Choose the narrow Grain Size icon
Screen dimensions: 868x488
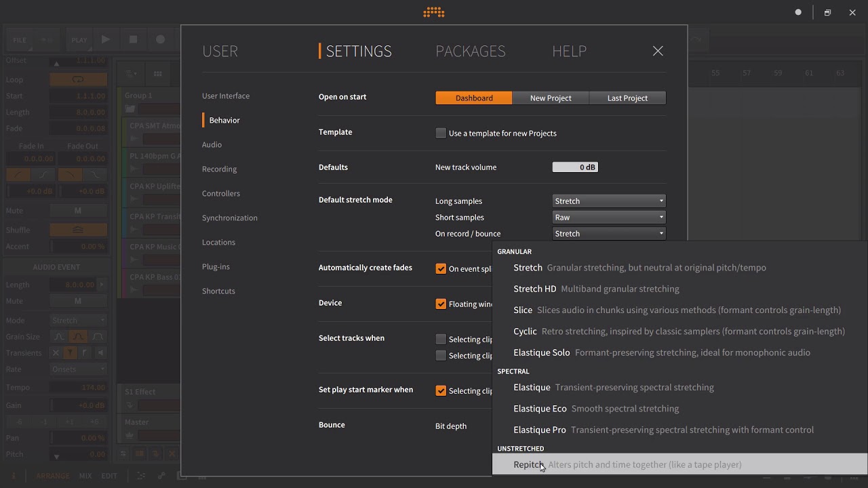click(x=59, y=337)
